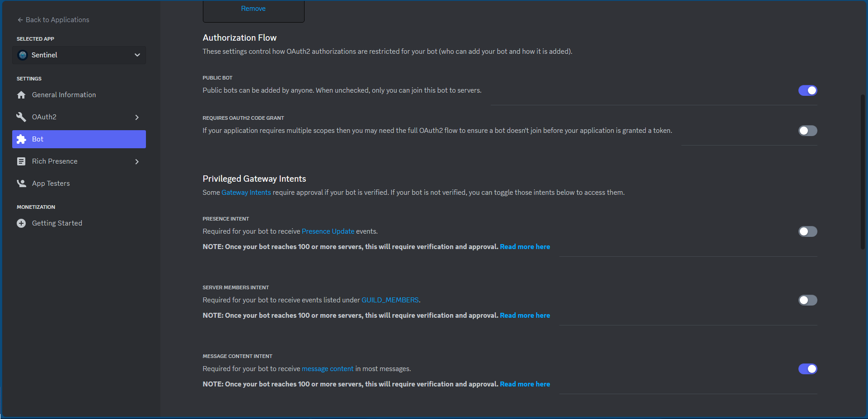
Task: Click the plus circle Getting Started icon
Action: [x=21, y=223]
